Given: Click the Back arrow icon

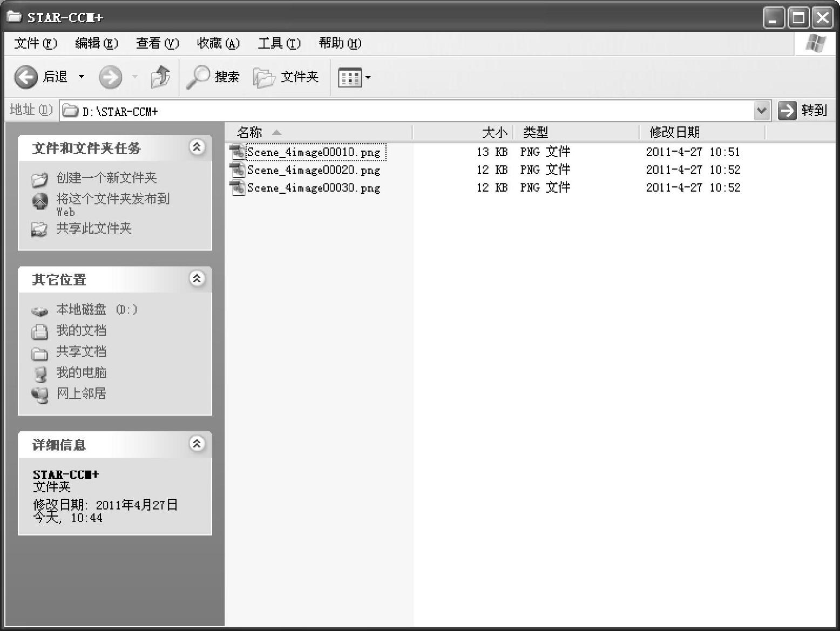Looking at the screenshot, I should 25,77.
